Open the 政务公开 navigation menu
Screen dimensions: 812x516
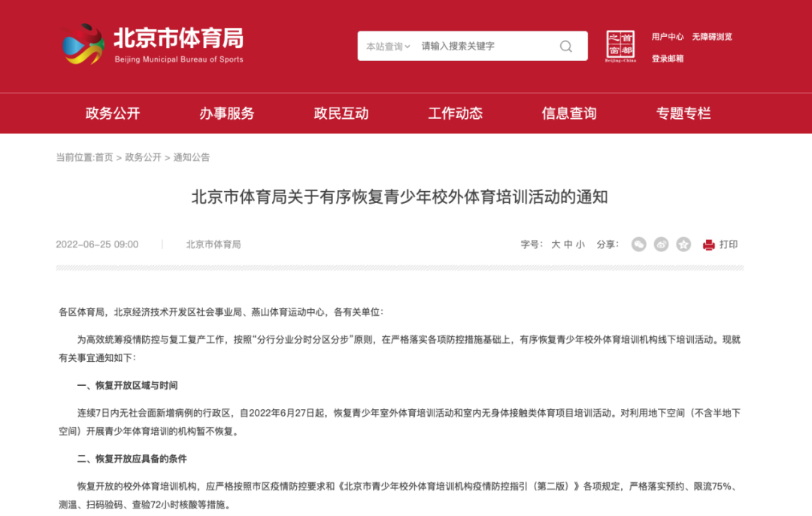pyautogui.click(x=113, y=114)
